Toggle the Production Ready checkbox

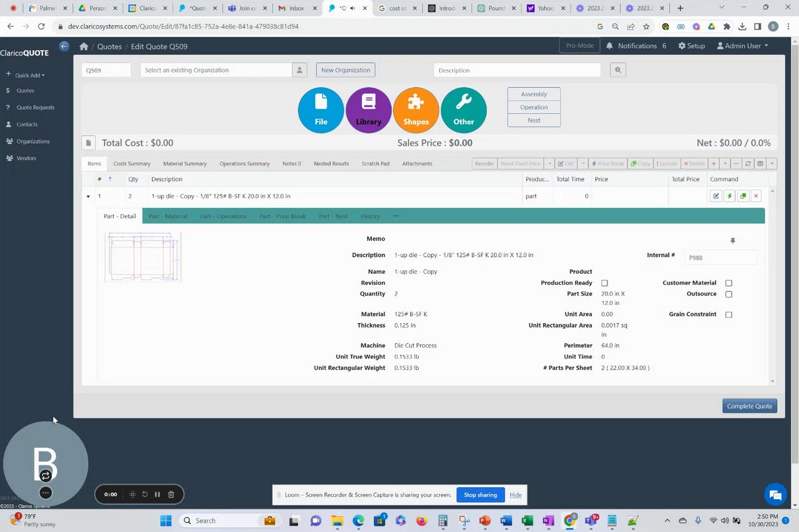tap(604, 283)
